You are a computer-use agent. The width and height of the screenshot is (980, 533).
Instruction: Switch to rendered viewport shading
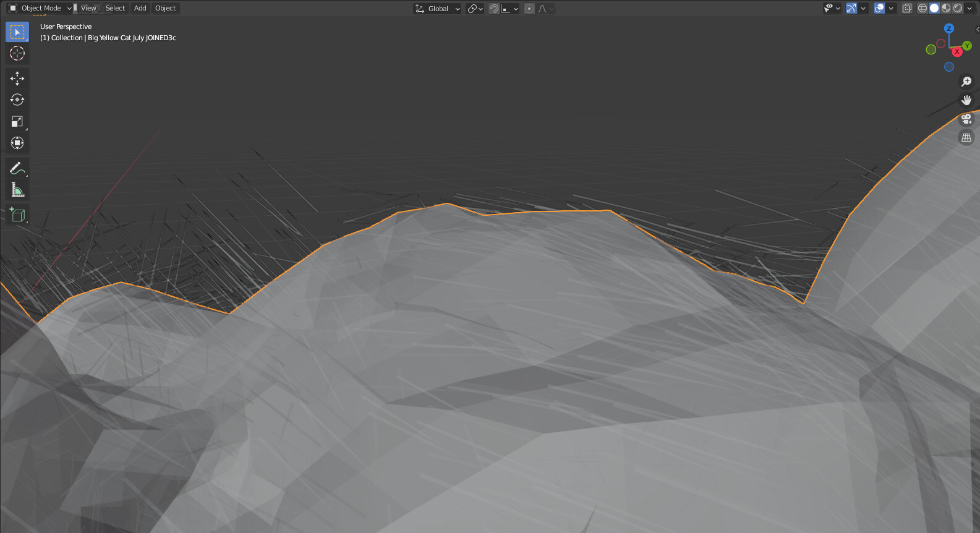coord(958,8)
